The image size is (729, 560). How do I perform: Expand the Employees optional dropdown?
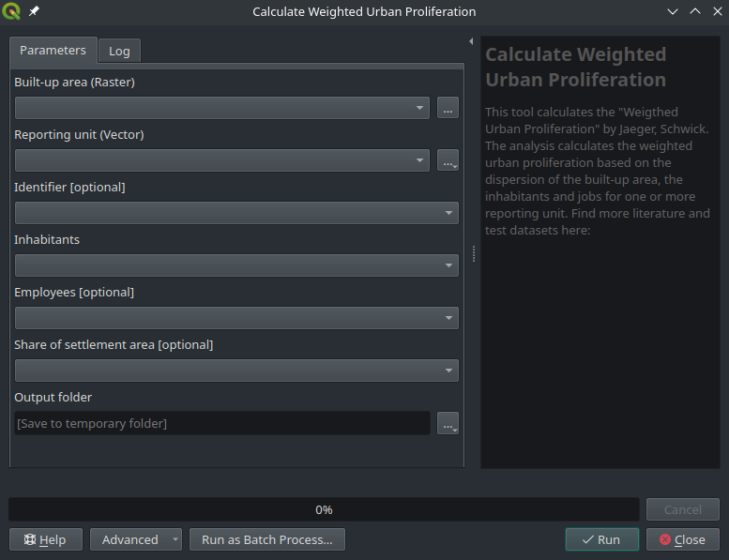coord(236,318)
